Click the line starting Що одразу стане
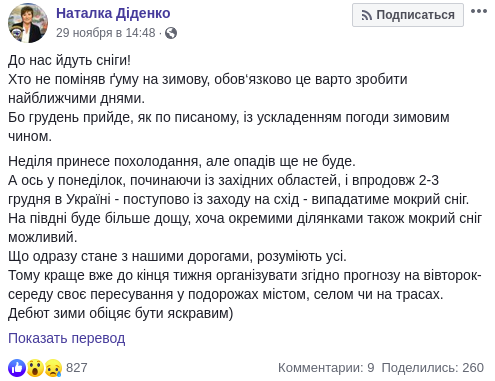Screen dimensions: 495x381 177,256
